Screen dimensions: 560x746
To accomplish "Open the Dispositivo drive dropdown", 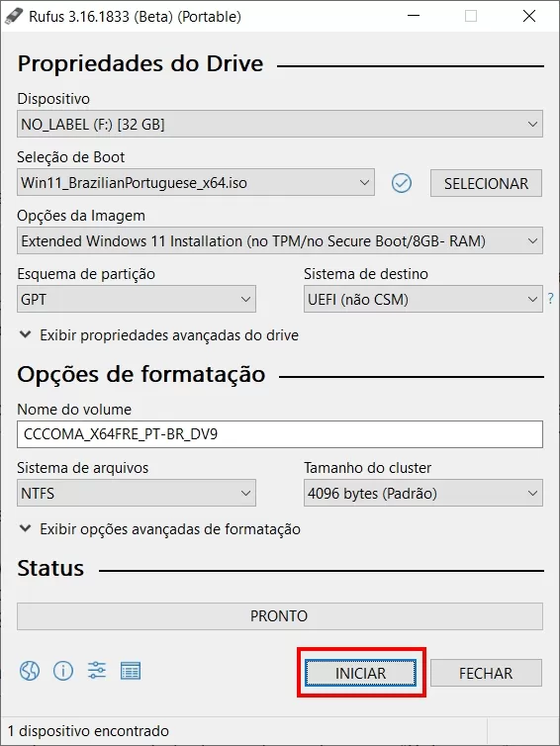I will point(280,125).
